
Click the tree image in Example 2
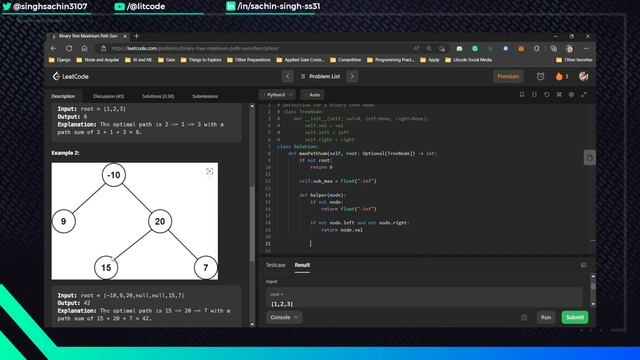click(x=135, y=221)
